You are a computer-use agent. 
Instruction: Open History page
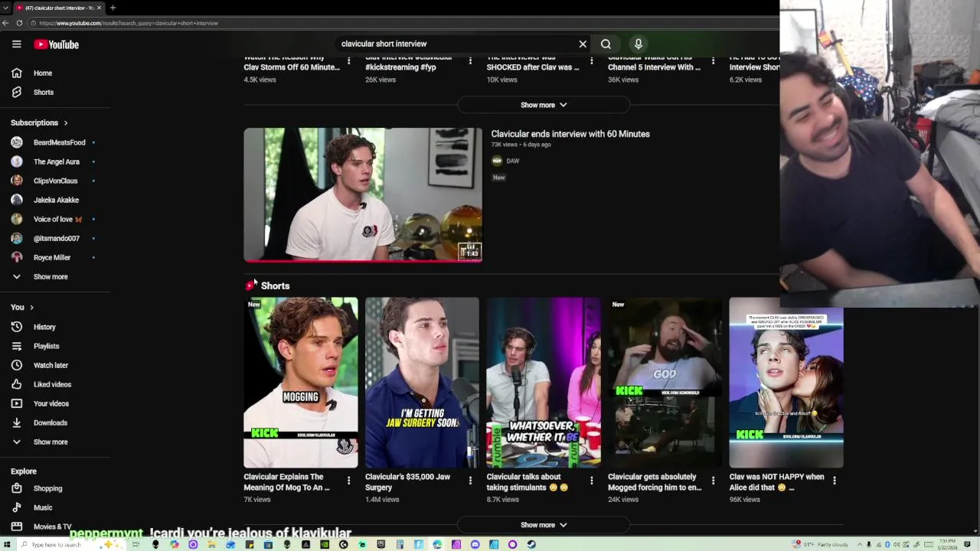tap(55, 327)
